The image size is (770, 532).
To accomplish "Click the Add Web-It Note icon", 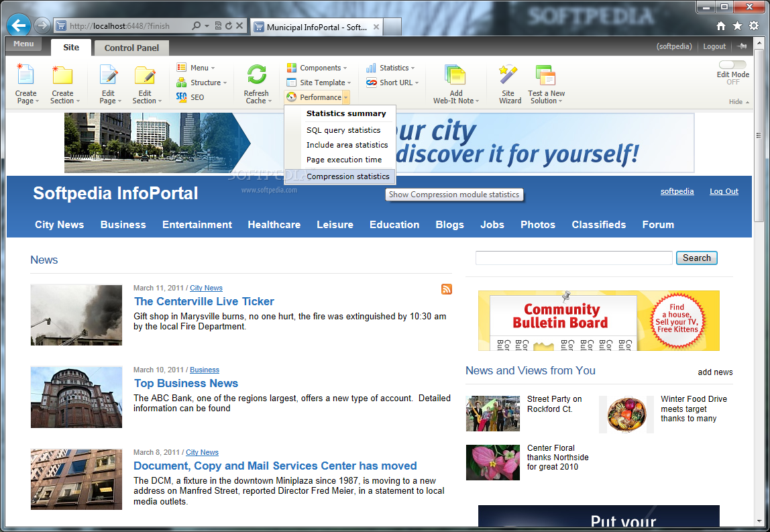I will [455, 75].
